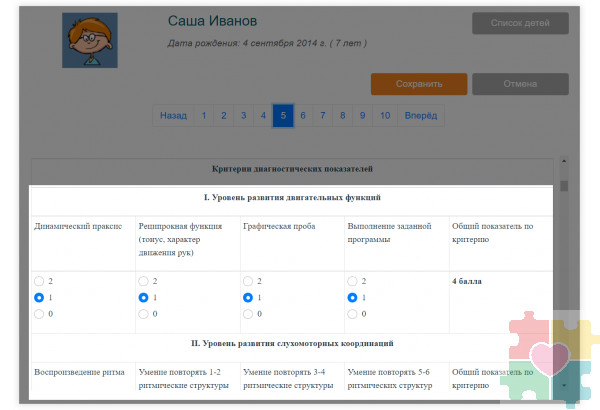Open the Список детей list
The width and height of the screenshot is (600, 410).
[520, 23]
